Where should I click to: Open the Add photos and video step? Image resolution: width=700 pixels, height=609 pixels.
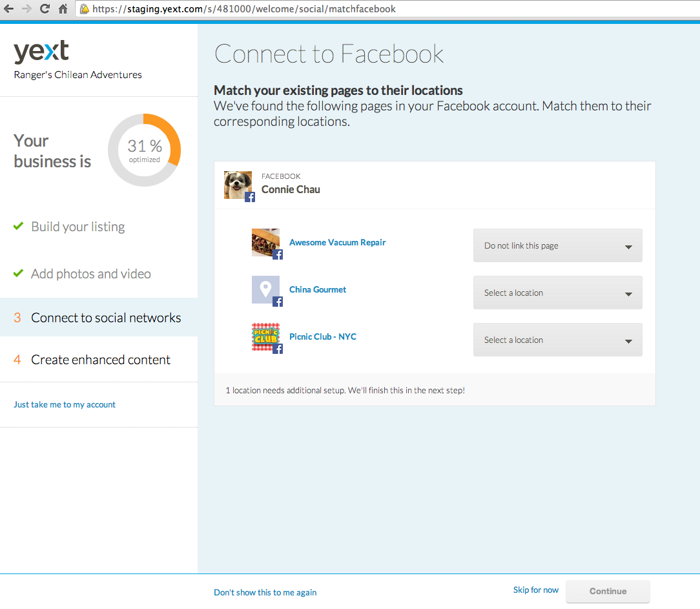(x=90, y=274)
